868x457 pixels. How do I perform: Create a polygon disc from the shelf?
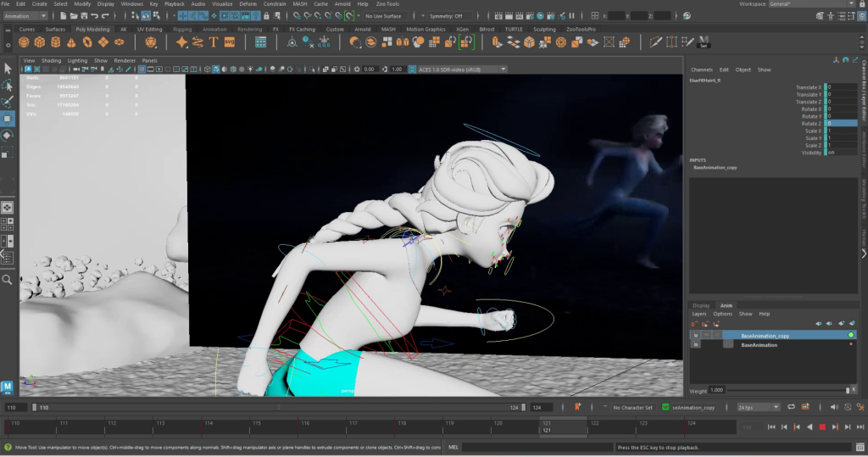pos(119,42)
